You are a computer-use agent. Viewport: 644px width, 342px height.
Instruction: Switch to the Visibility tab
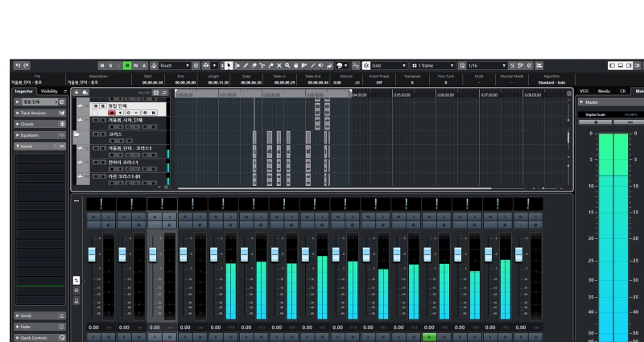[50, 91]
